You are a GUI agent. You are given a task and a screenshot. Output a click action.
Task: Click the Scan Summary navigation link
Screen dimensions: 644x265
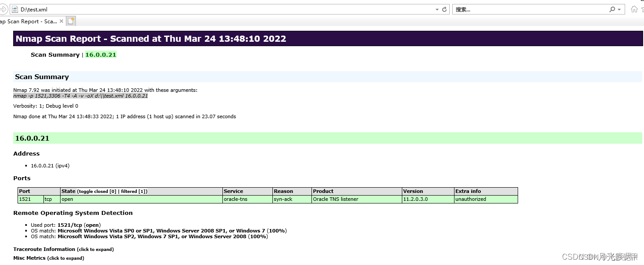pyautogui.click(x=55, y=55)
